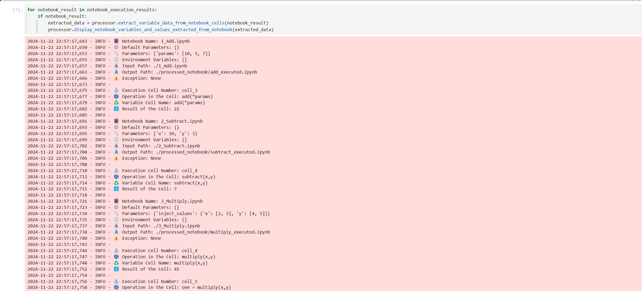The height and width of the screenshot is (291, 644).
Task: Click the text 'Execution Cell Number: cell_3'
Action: point(159,90)
